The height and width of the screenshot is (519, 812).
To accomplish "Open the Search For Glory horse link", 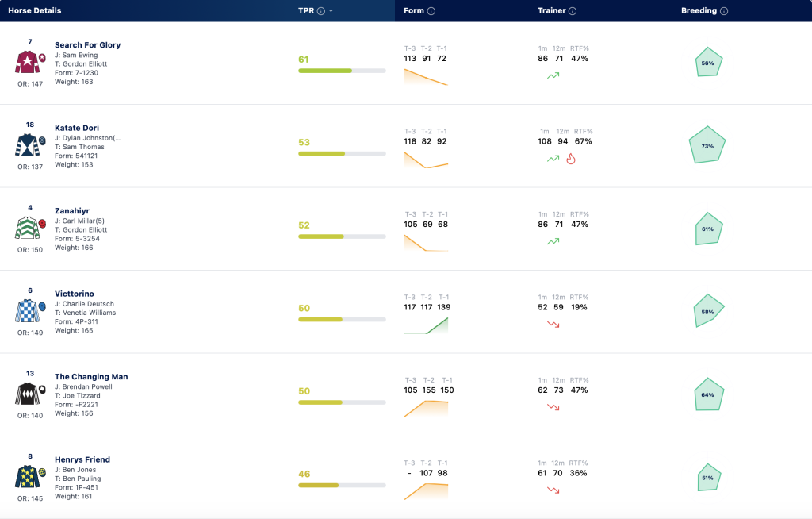I will click(87, 45).
